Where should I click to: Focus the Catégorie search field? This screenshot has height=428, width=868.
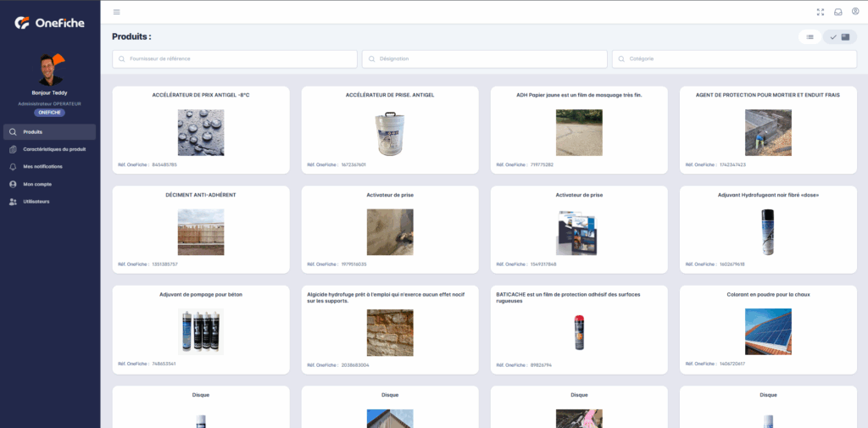click(735, 59)
